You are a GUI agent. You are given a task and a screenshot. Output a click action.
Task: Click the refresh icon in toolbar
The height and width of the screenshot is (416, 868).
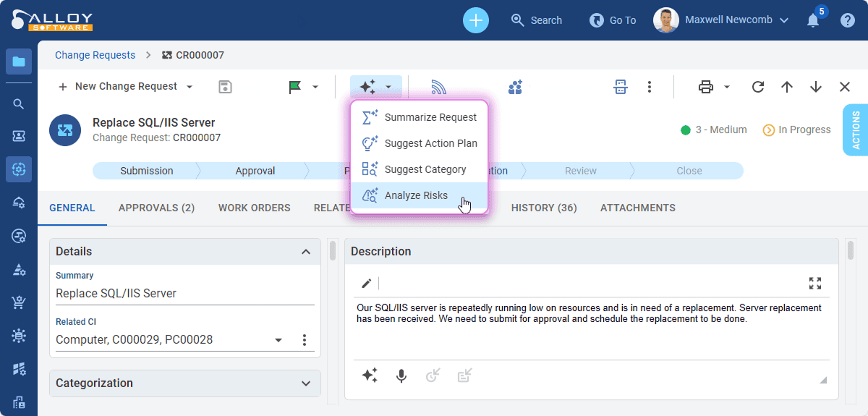coord(758,87)
